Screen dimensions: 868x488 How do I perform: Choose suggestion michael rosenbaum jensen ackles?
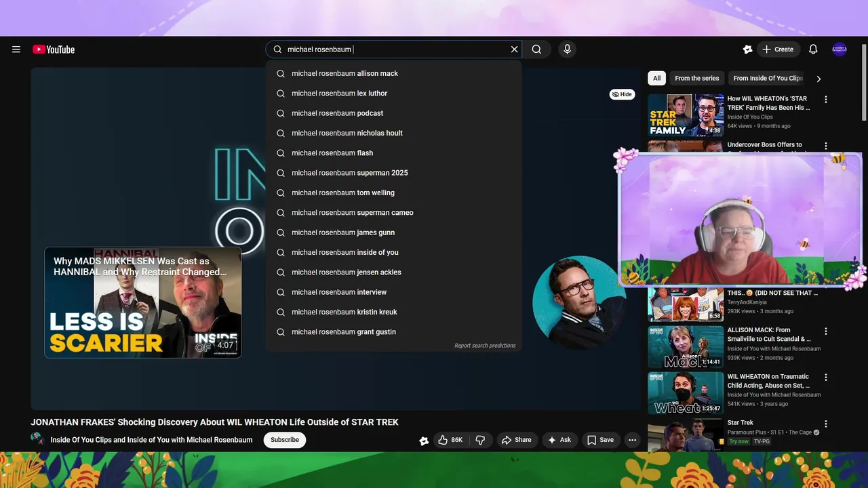coord(394,272)
